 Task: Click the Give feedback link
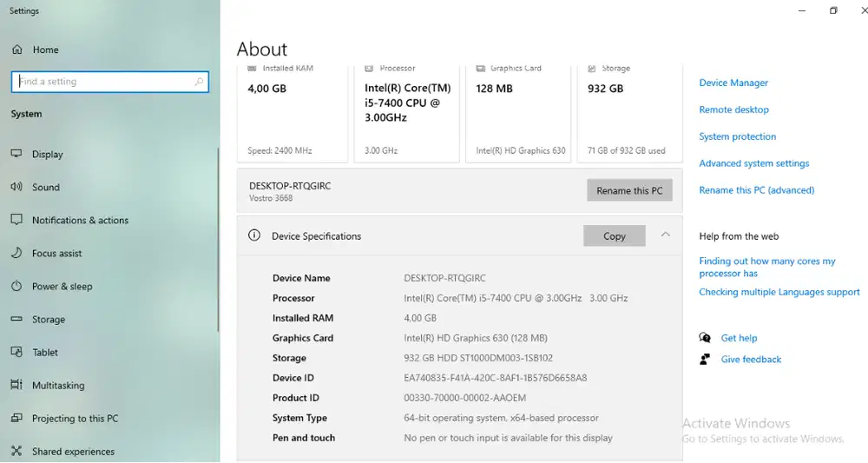click(751, 359)
